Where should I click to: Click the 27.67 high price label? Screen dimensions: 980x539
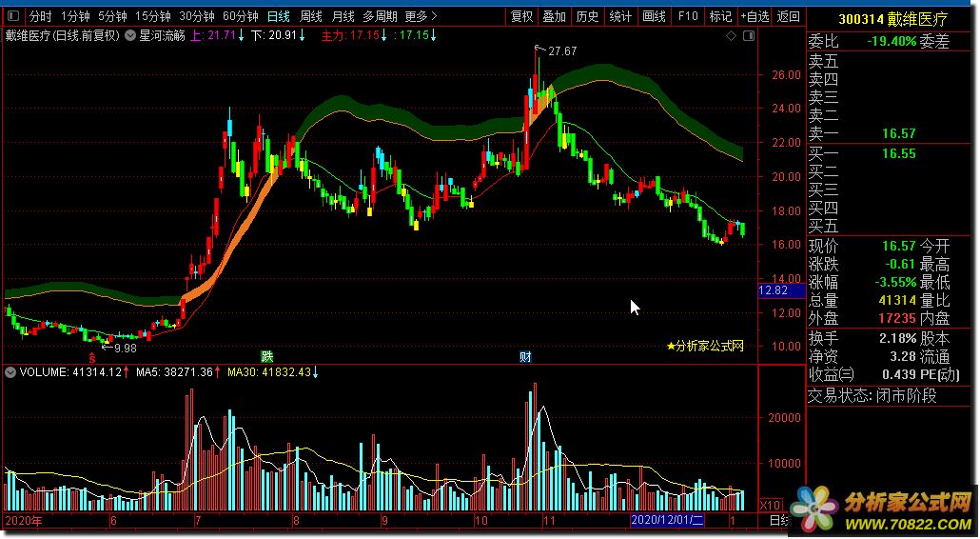pyautogui.click(x=562, y=51)
